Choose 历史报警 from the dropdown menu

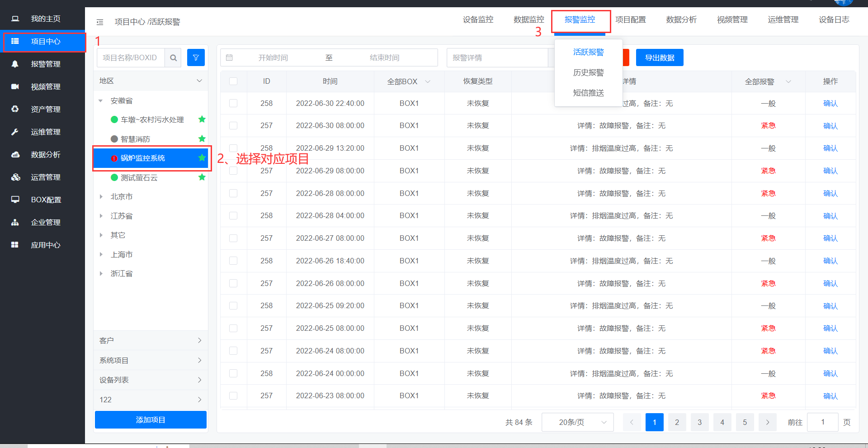click(x=588, y=72)
